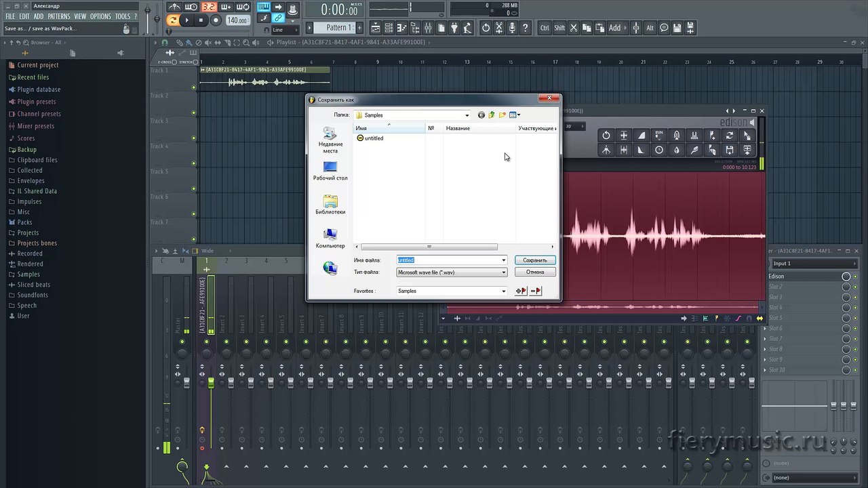This screenshot has width=868, height=488.
Task: Click the Ctrl toolbar button
Action: (x=545, y=28)
